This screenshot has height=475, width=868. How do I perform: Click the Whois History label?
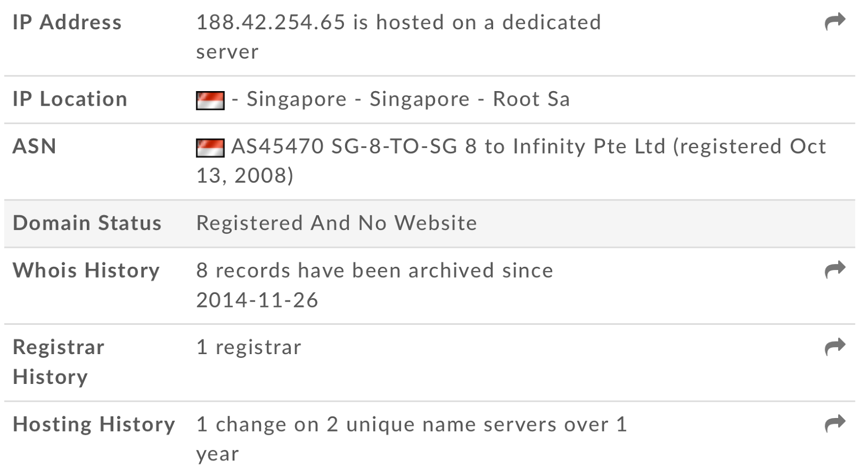pos(86,271)
